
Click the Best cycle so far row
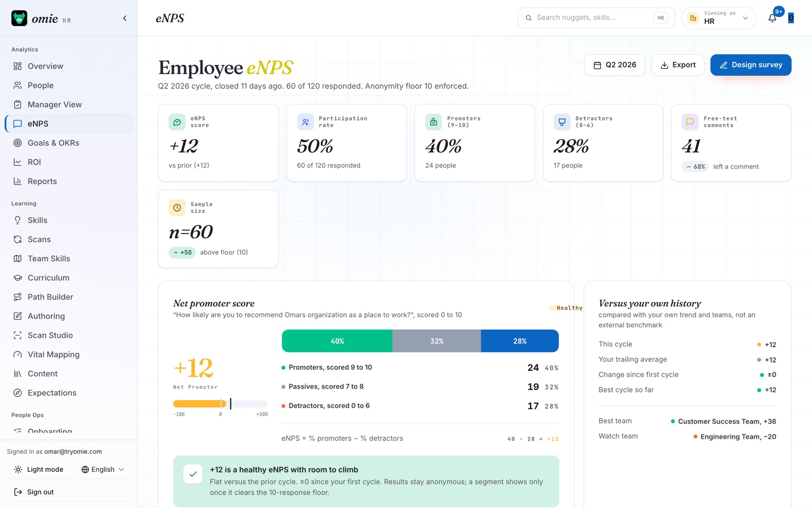pos(687,390)
